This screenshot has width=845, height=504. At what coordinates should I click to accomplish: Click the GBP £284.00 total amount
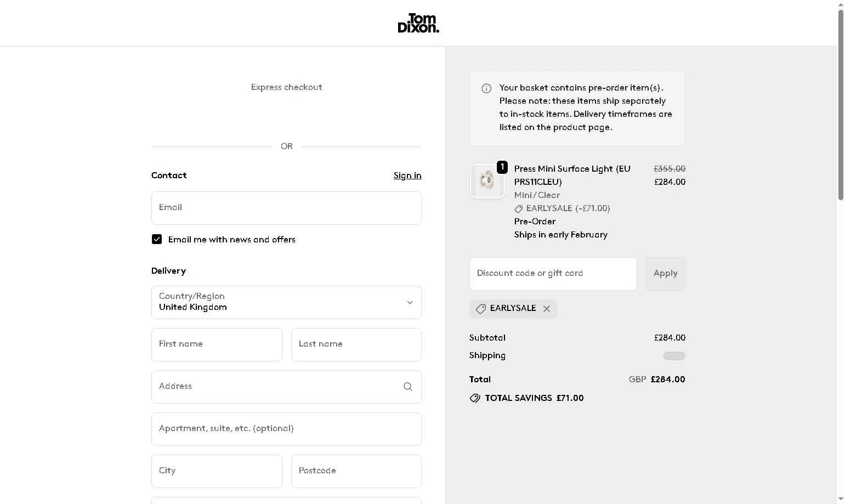click(x=657, y=380)
